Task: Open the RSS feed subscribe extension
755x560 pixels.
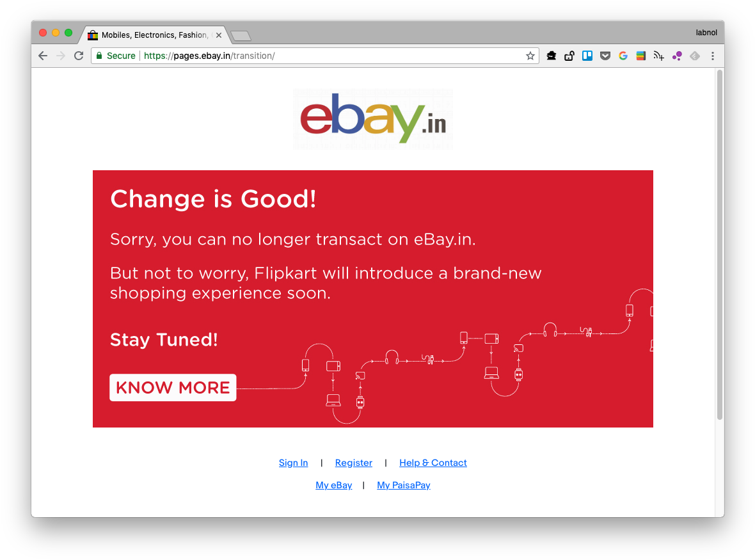Action: click(x=658, y=56)
